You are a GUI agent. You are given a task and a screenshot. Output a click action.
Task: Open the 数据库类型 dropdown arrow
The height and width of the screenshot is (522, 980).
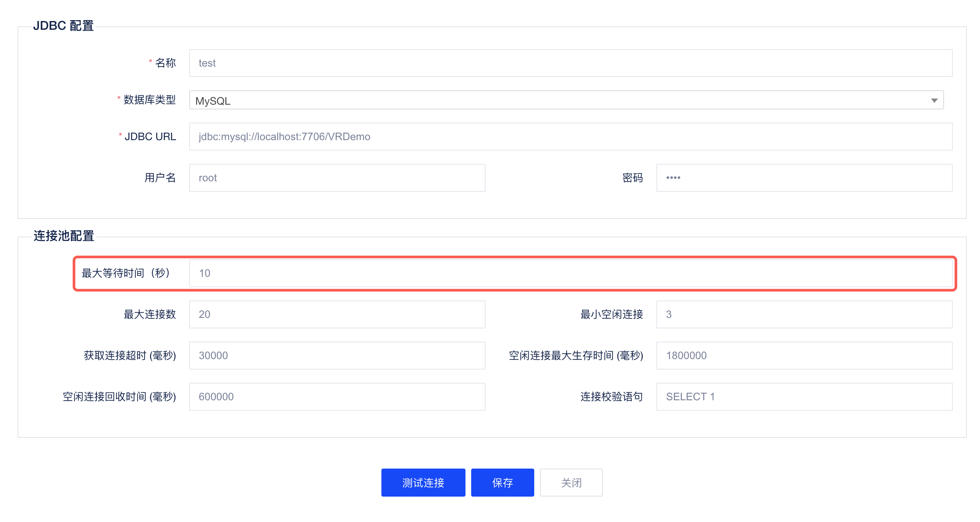point(934,100)
